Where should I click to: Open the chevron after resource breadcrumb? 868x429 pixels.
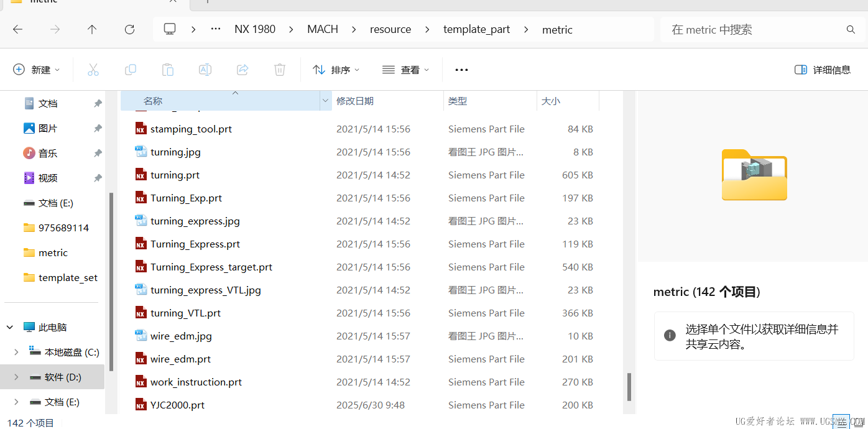click(x=427, y=29)
